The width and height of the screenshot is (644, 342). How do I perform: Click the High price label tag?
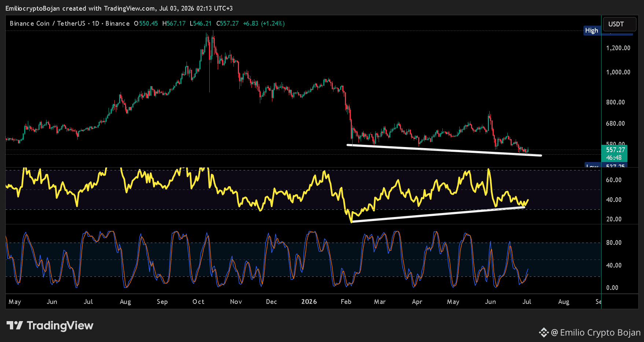tap(592, 30)
